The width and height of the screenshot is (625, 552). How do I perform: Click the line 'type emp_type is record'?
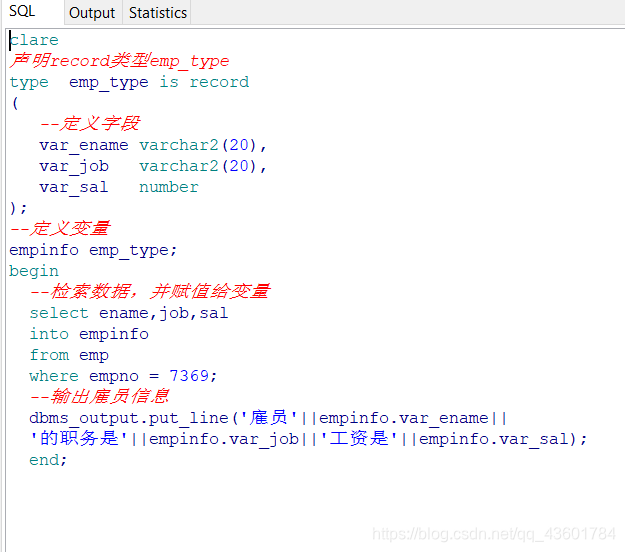point(129,82)
